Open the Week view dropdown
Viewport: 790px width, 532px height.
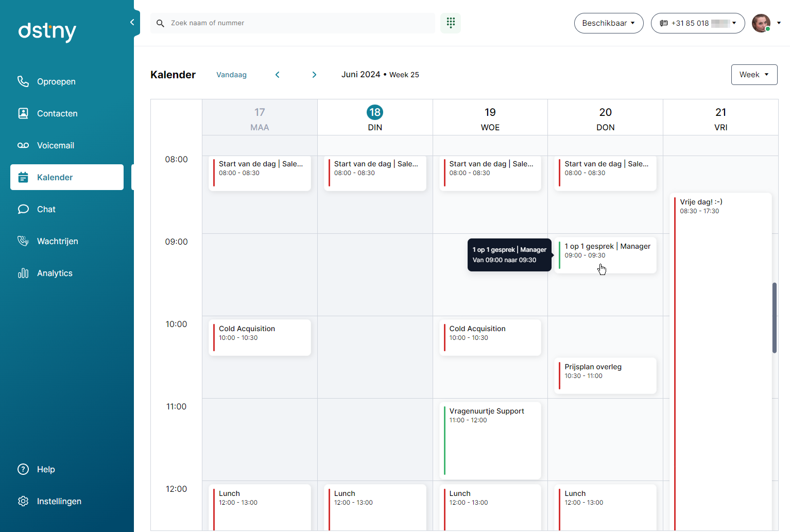[754, 75]
